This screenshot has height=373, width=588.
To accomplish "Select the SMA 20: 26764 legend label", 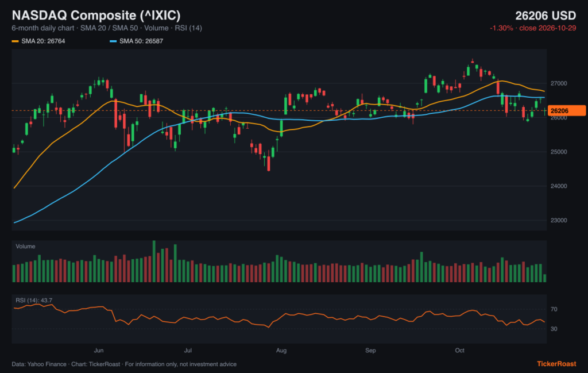I will tap(43, 41).
